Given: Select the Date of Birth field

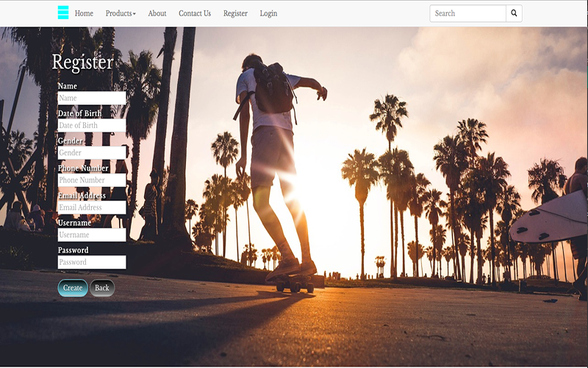Looking at the screenshot, I should pos(92,125).
